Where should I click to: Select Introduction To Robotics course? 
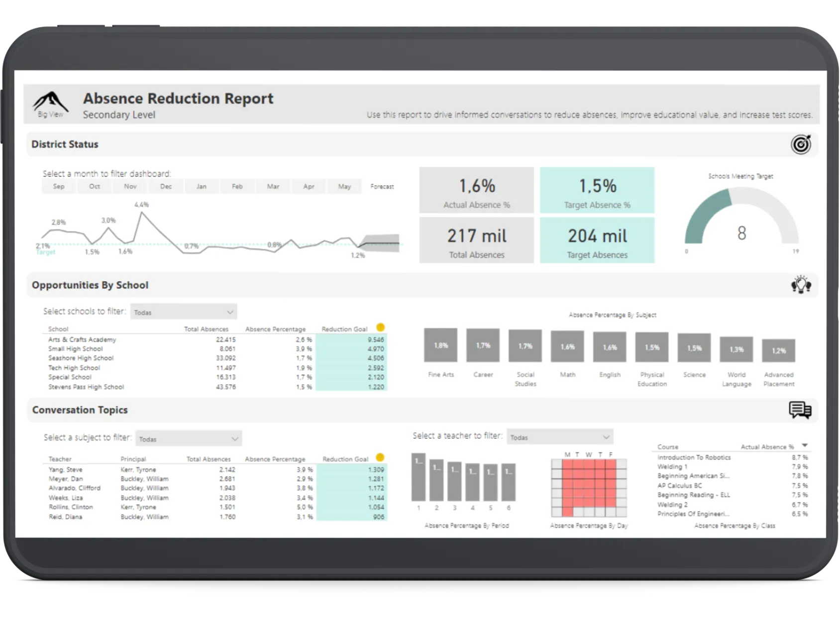pyautogui.click(x=732, y=457)
